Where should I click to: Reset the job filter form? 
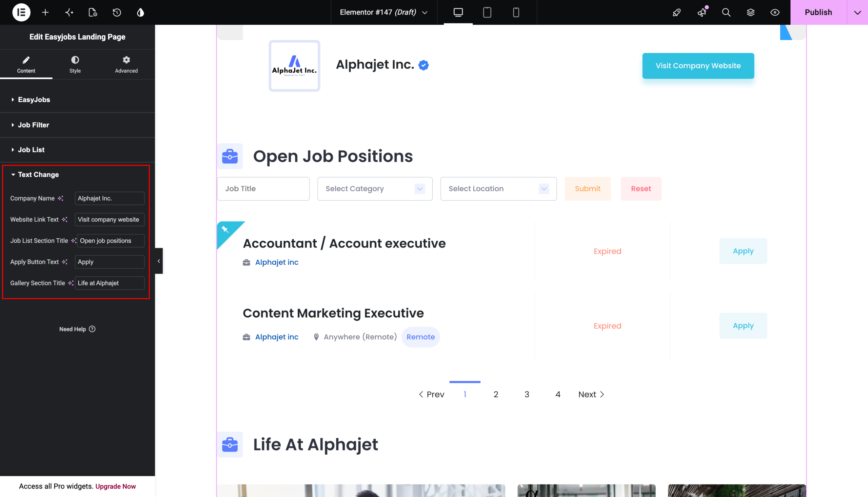[x=641, y=189]
